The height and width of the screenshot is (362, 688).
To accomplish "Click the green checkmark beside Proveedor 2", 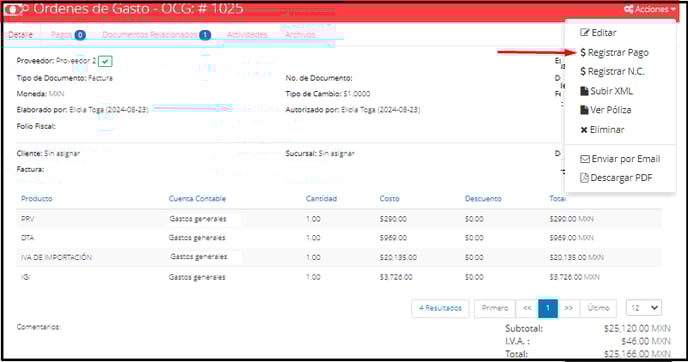I will [105, 61].
